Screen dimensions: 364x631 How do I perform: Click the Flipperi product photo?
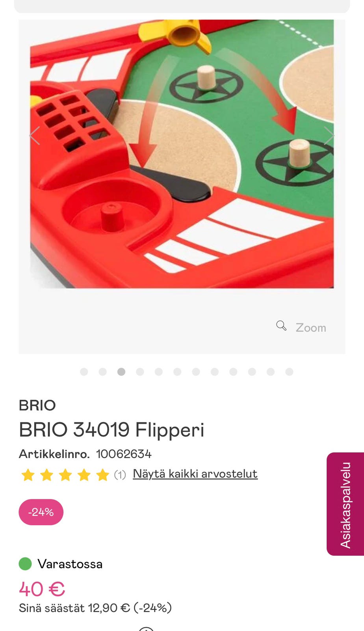(182, 154)
